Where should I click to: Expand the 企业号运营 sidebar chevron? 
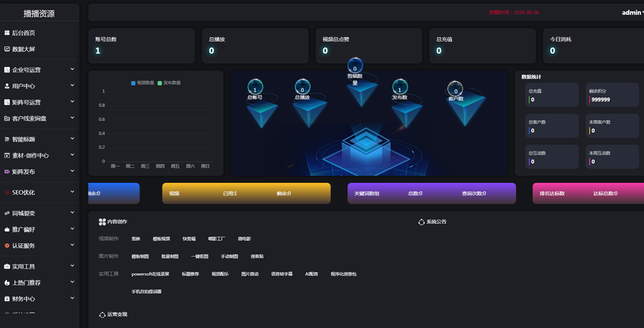[72, 69]
